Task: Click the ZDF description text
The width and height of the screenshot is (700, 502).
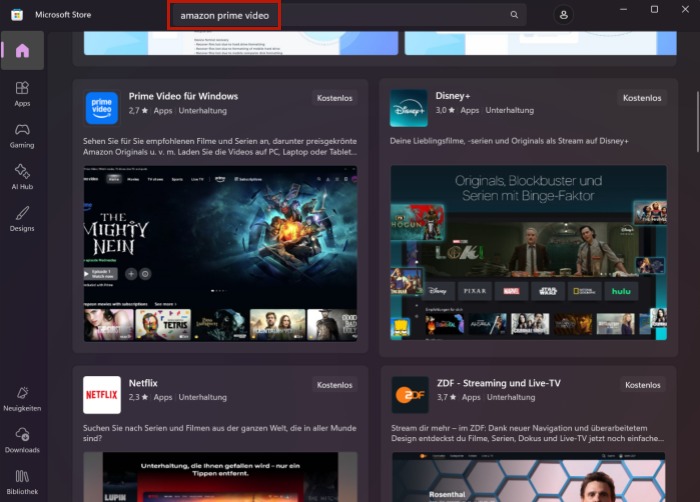Action: [x=527, y=433]
